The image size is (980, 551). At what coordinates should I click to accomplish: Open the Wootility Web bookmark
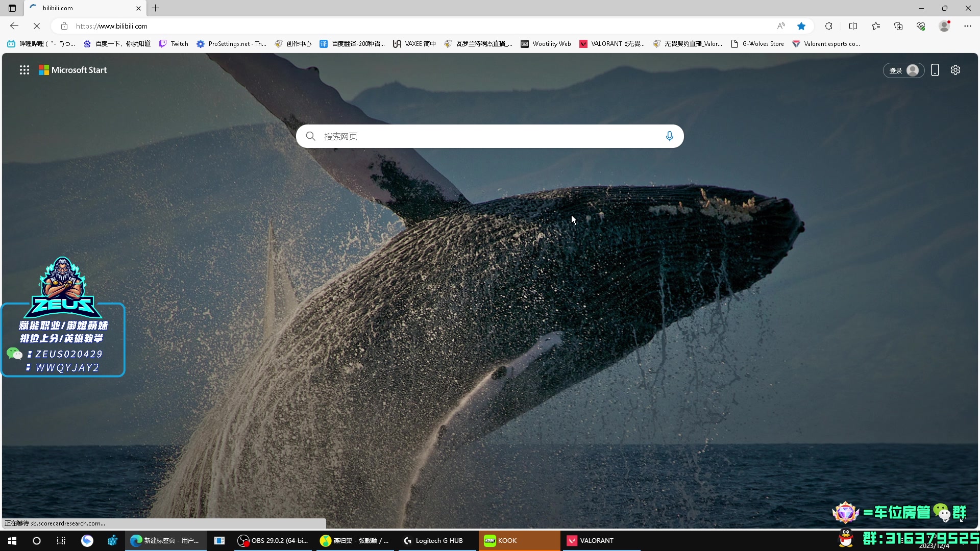pos(546,44)
